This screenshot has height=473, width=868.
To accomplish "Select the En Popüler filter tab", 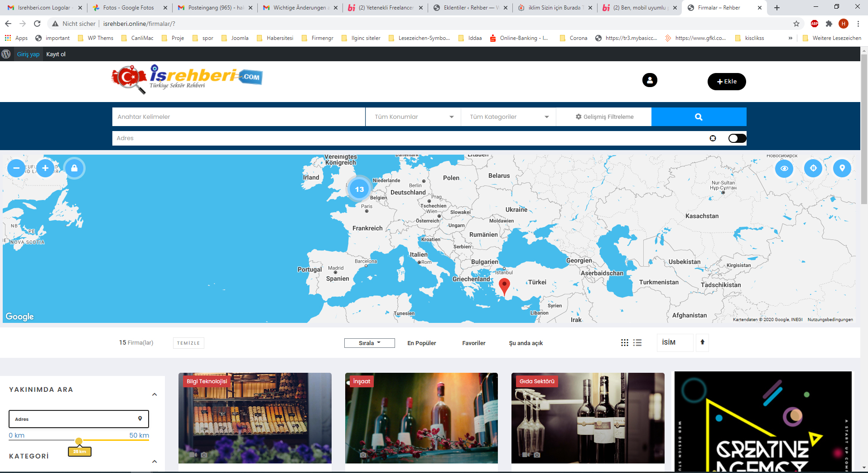I will (x=421, y=343).
